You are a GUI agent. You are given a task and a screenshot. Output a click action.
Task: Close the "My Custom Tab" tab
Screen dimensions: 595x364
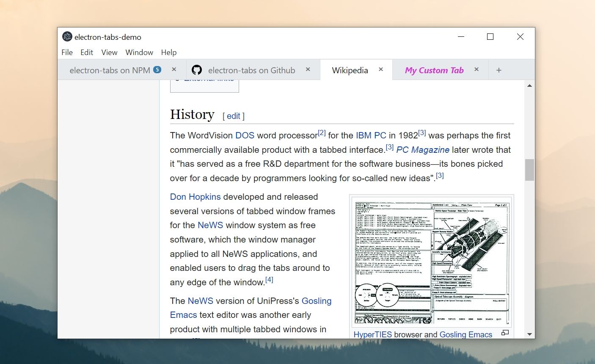point(476,69)
